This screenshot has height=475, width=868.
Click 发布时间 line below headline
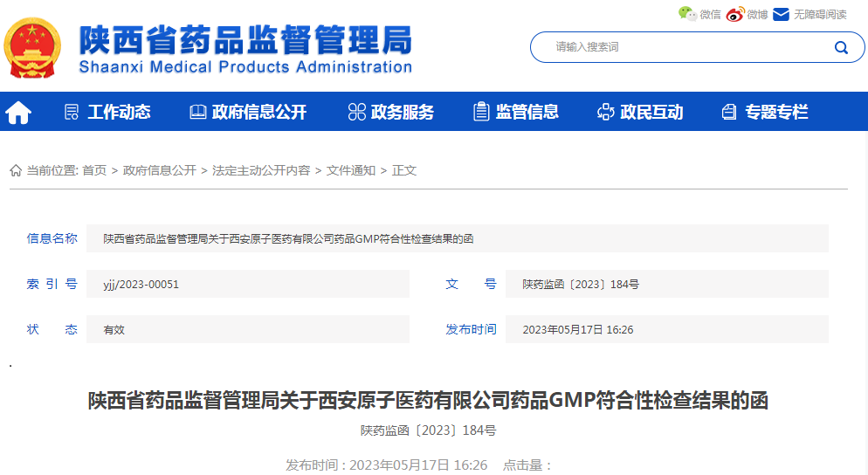pos(386,465)
